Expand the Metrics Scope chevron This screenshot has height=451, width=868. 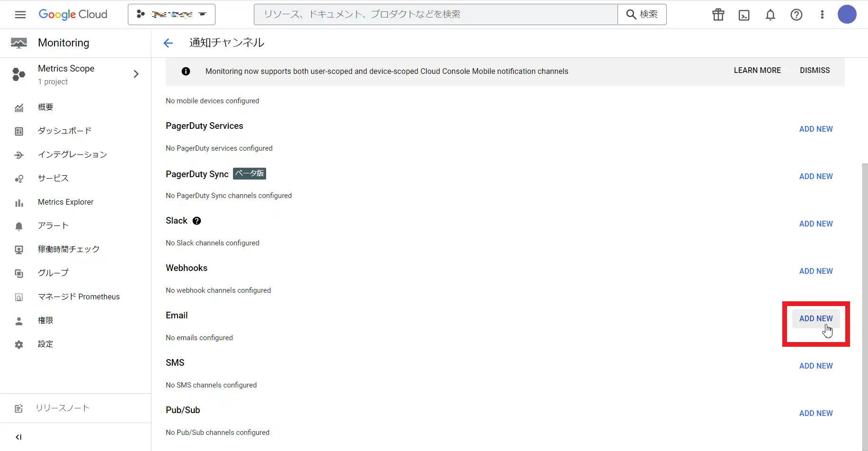click(x=136, y=74)
